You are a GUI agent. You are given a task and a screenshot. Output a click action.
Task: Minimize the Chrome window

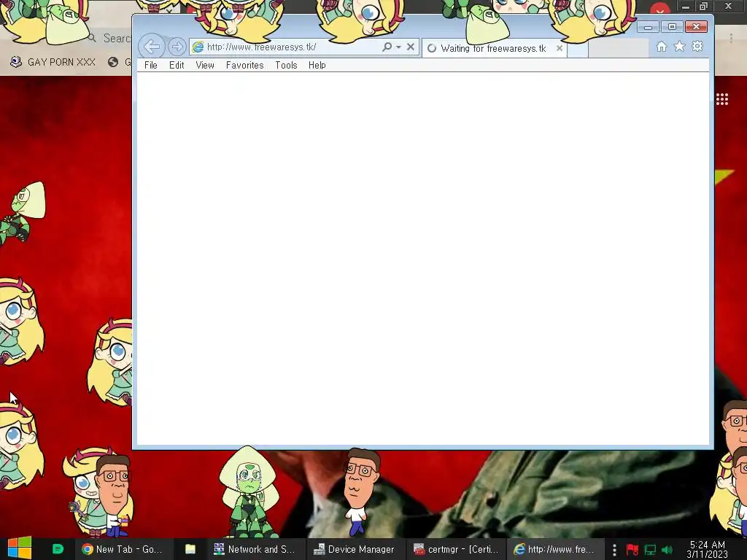tap(685, 7)
